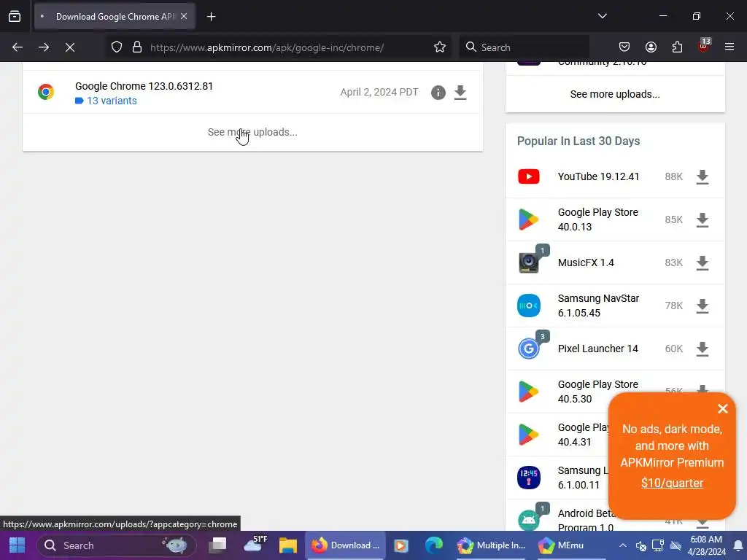
Task: Download Pixel Launcher 14
Action: pyautogui.click(x=703, y=349)
